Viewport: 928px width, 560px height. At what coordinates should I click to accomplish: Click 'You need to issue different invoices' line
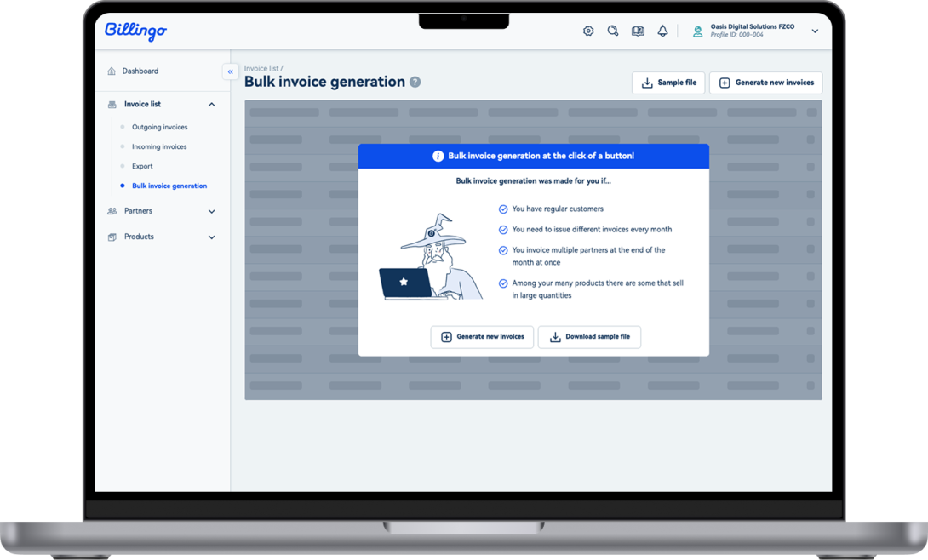pos(592,230)
